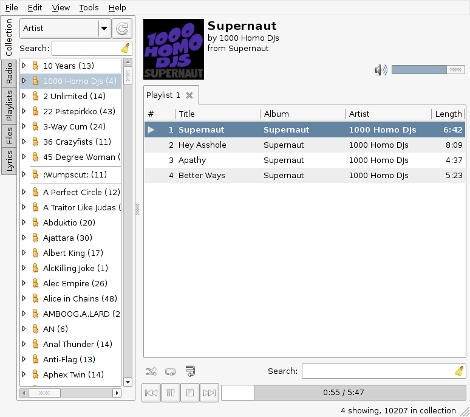This screenshot has height=417, width=470.
Task: Expand the A Perfect Circle artist
Action: [x=24, y=192]
